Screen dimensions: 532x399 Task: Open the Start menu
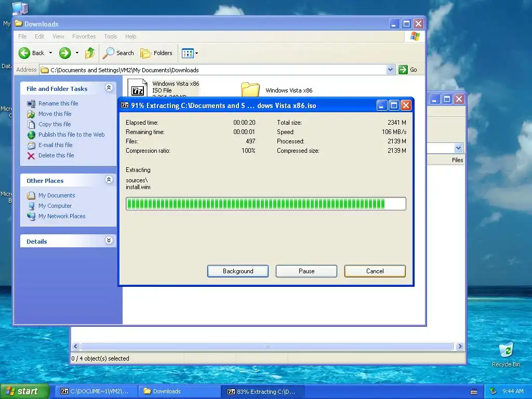pos(24,392)
